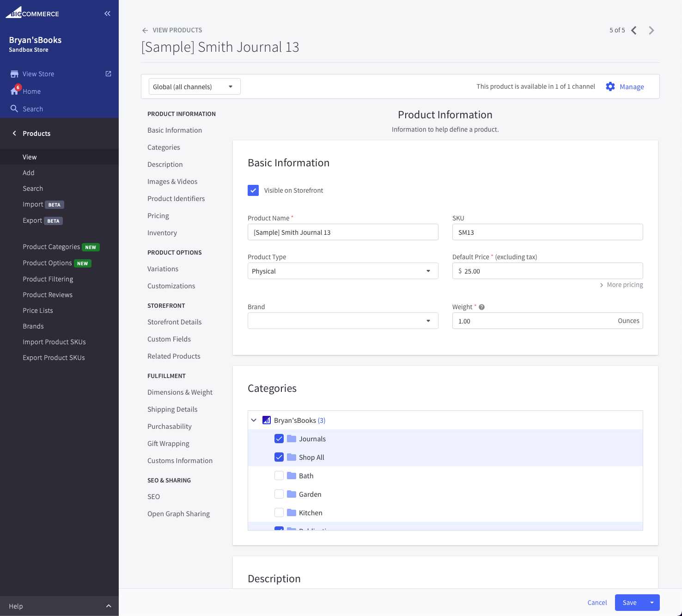Click the SKU input field
The width and height of the screenshot is (682, 616).
coord(547,232)
